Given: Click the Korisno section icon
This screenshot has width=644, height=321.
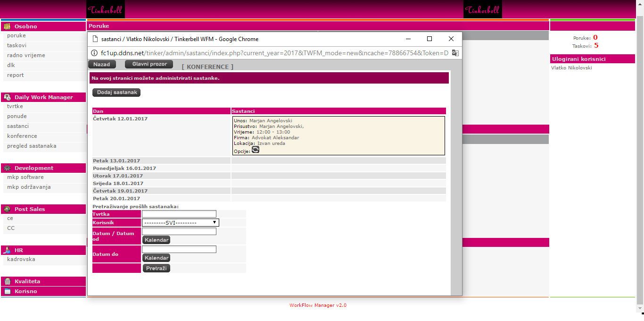Looking at the screenshot, I should click(x=7, y=291).
